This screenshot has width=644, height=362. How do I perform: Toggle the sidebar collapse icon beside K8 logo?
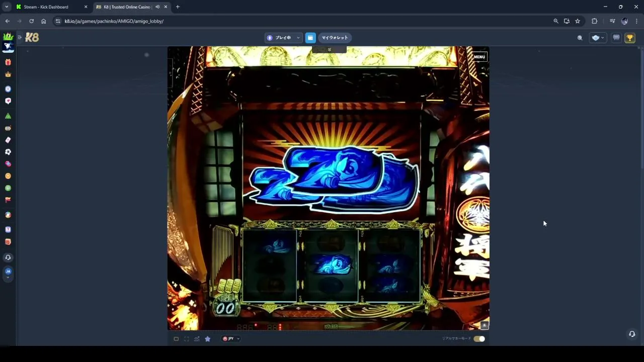click(x=19, y=37)
